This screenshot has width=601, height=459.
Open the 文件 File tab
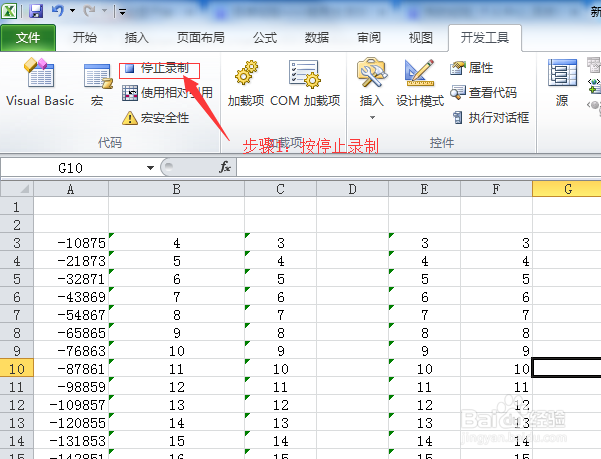click(x=28, y=38)
